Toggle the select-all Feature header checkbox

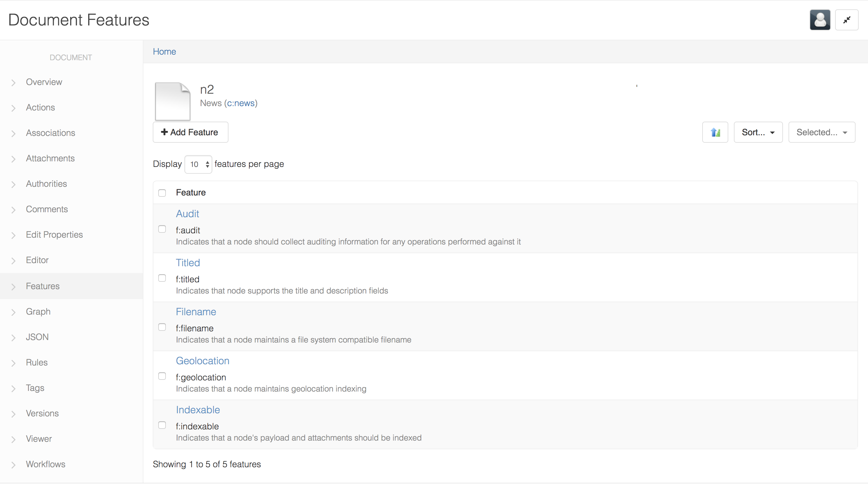tap(162, 193)
